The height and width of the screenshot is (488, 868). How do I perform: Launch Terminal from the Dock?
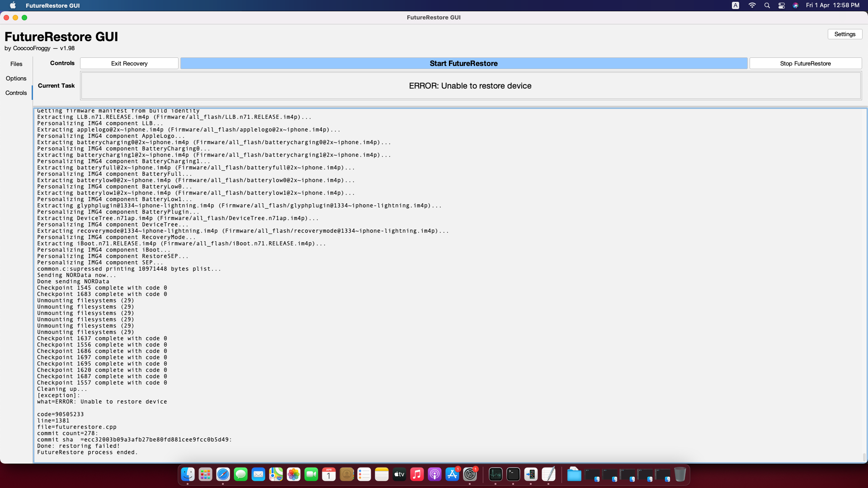click(x=513, y=474)
